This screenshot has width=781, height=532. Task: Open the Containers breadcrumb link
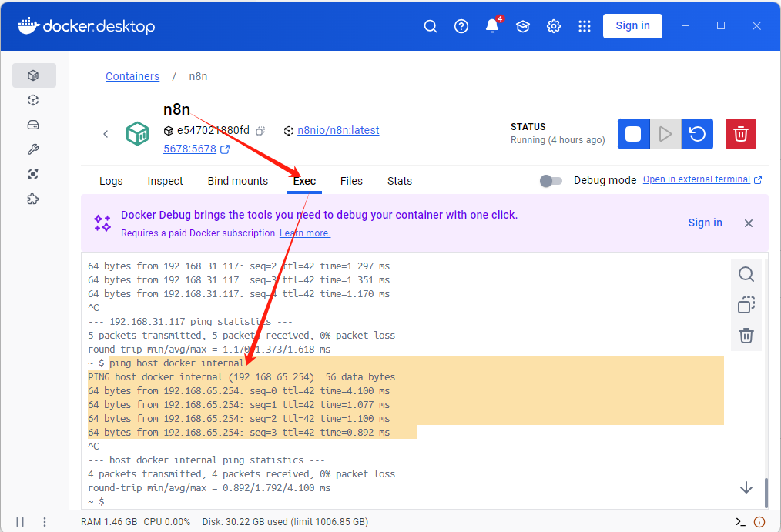click(x=132, y=76)
